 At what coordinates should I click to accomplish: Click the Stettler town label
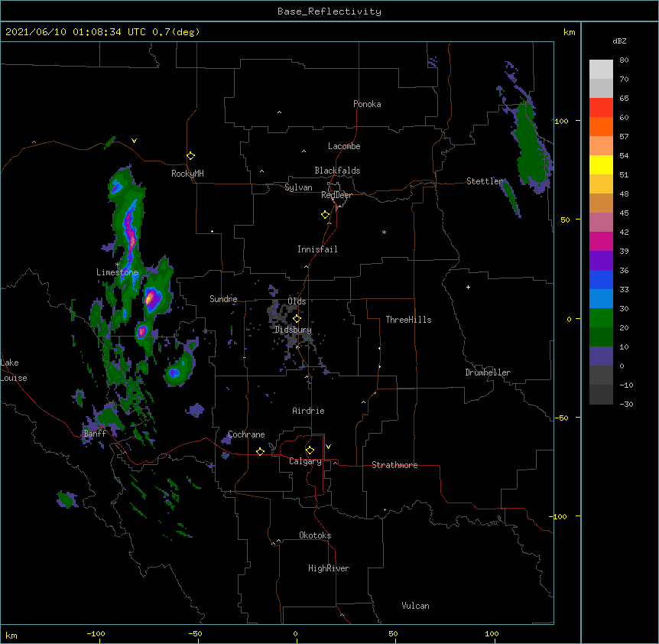[x=485, y=181]
